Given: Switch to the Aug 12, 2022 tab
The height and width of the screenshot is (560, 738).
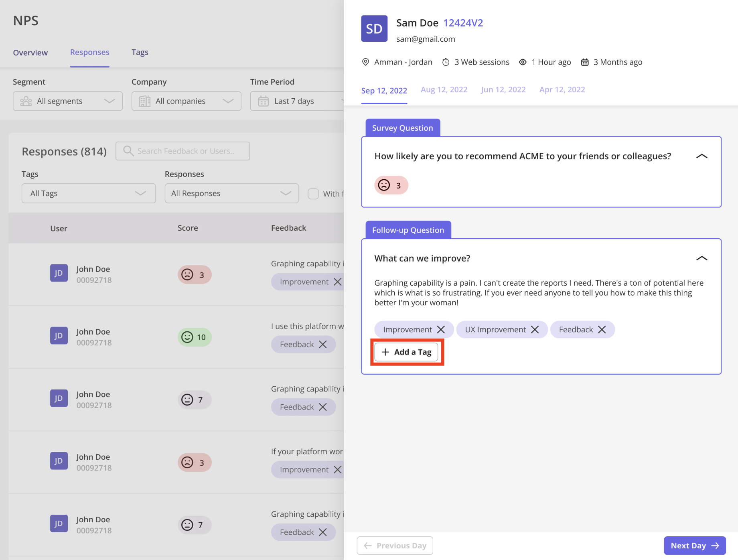Looking at the screenshot, I should [x=444, y=89].
